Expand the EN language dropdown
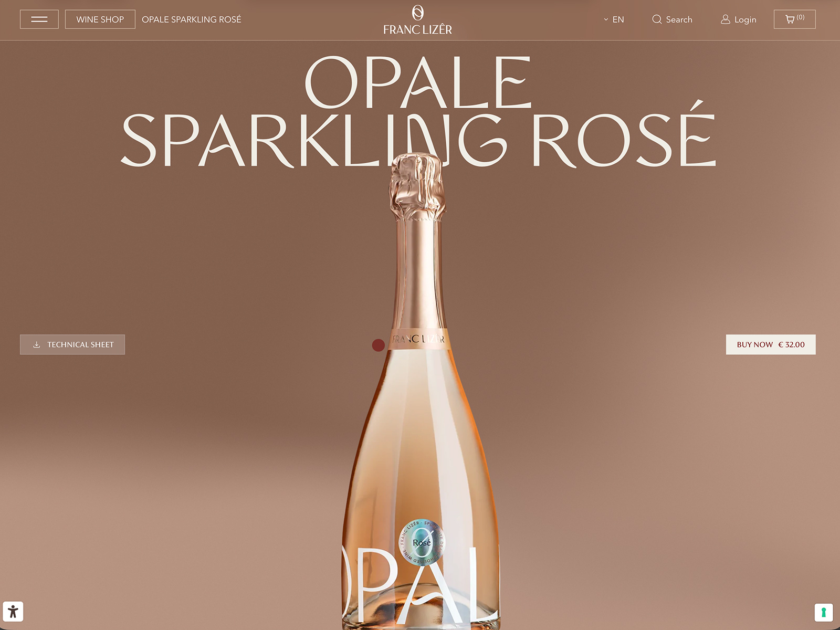Image resolution: width=840 pixels, height=630 pixels. [613, 19]
